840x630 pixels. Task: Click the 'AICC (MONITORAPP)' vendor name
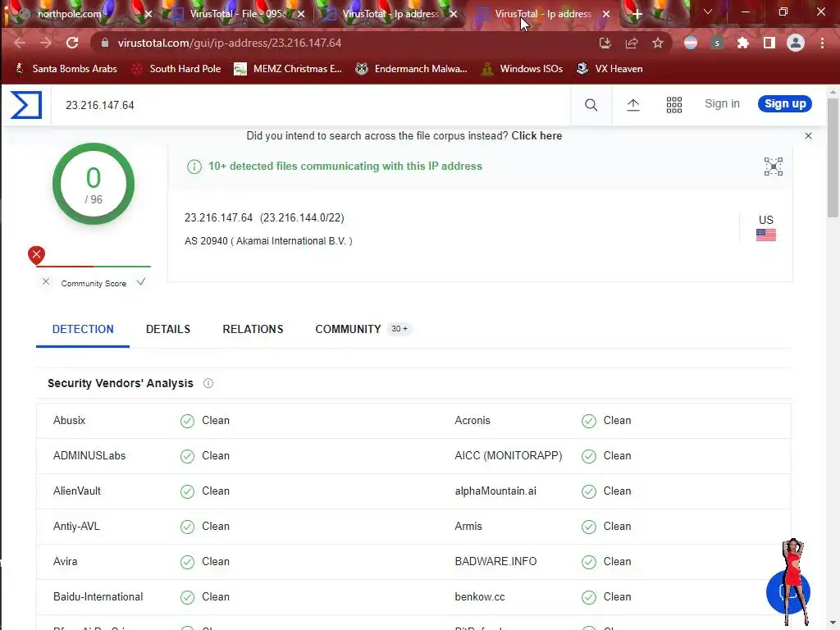pyautogui.click(x=509, y=456)
